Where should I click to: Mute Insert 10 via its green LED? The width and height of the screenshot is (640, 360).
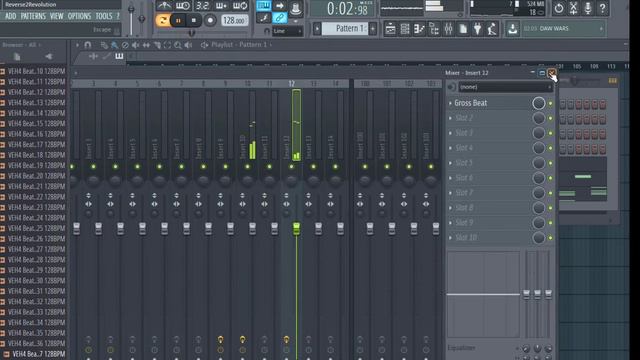[247, 167]
